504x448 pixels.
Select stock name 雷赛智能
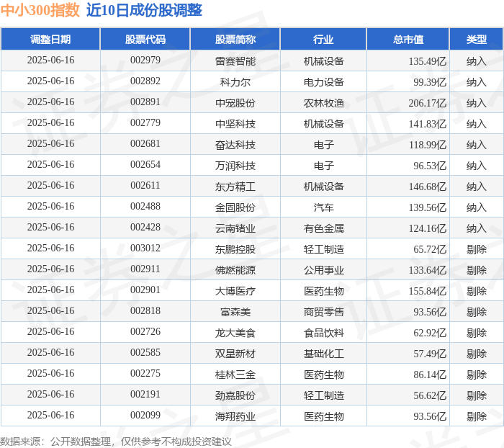tap(235, 61)
